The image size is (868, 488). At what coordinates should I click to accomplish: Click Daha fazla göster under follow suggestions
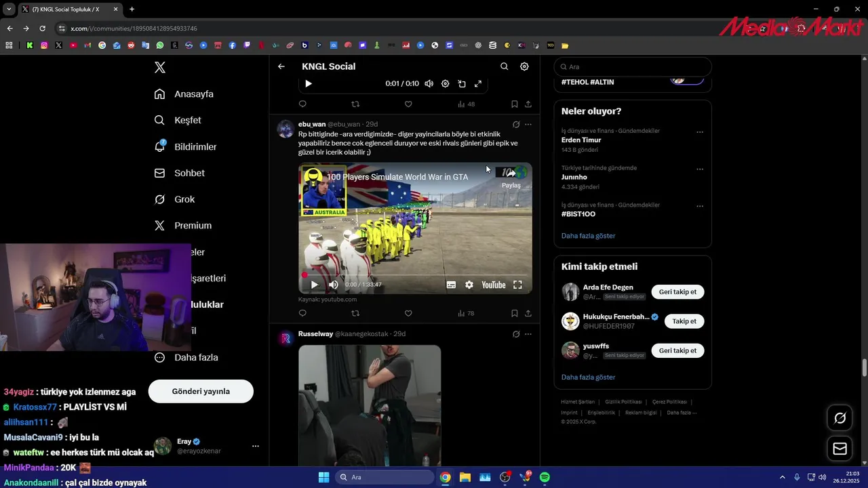588,377
